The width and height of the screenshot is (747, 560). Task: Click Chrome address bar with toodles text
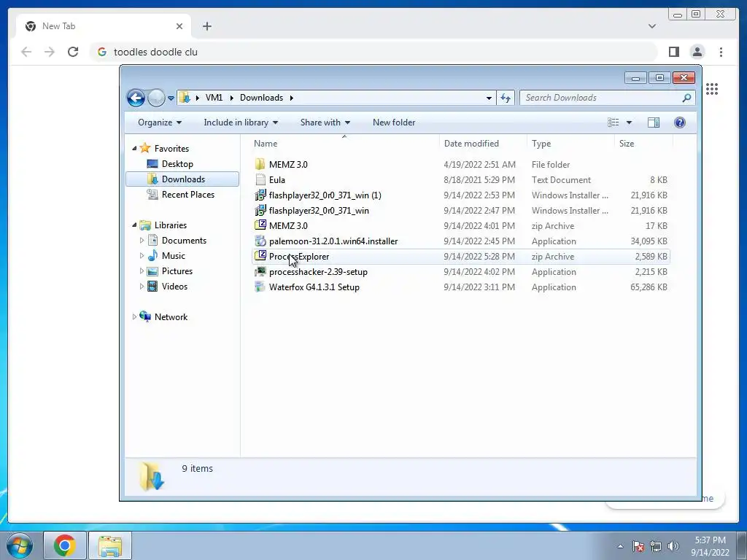click(374, 52)
